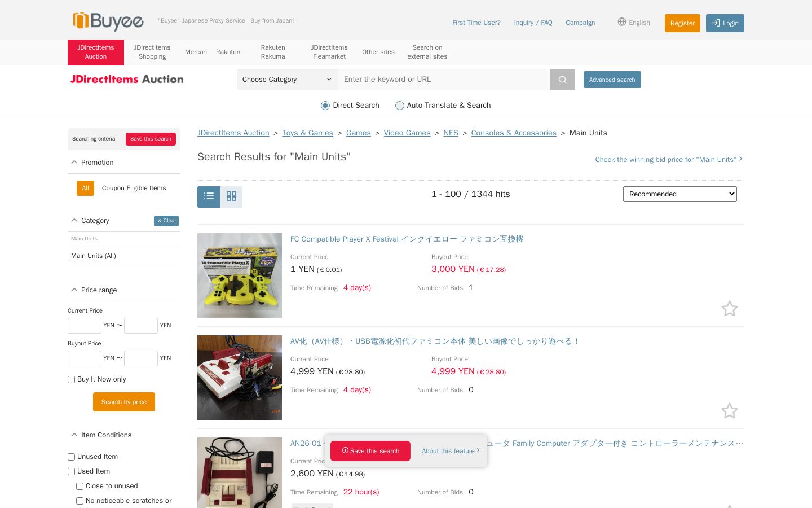Open the Other sites tab

pyautogui.click(x=378, y=52)
